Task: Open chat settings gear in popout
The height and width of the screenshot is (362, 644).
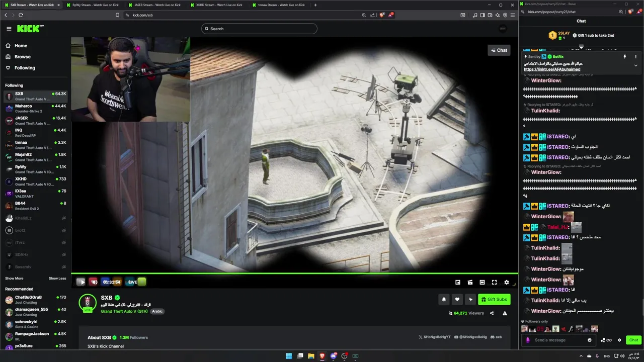Action: click(619, 340)
